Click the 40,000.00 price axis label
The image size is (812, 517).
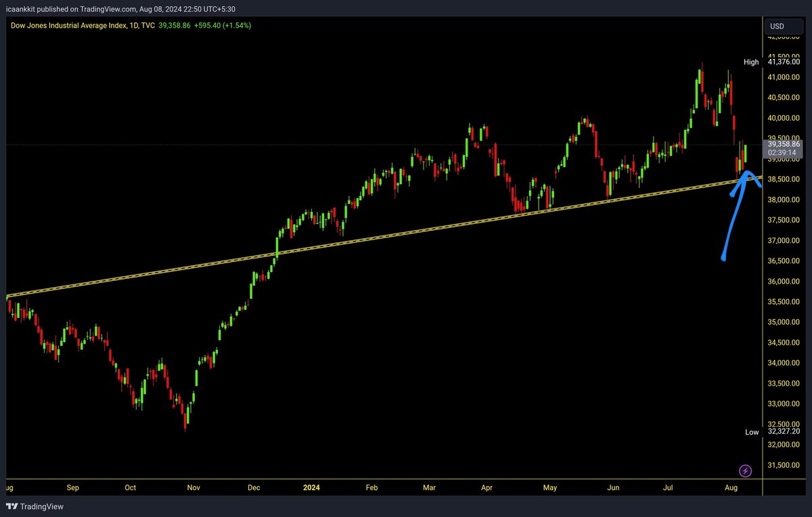click(784, 118)
